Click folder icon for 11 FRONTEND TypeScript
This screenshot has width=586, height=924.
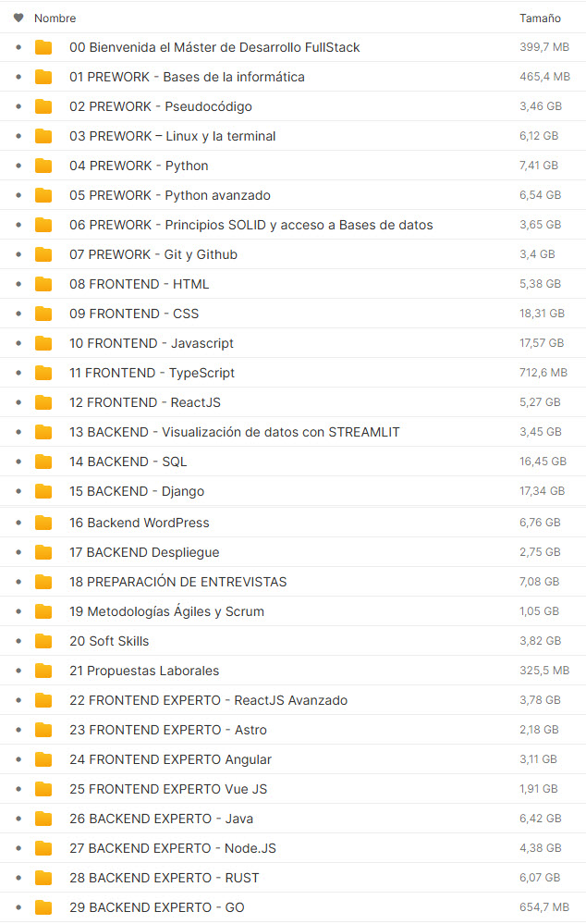pos(43,373)
